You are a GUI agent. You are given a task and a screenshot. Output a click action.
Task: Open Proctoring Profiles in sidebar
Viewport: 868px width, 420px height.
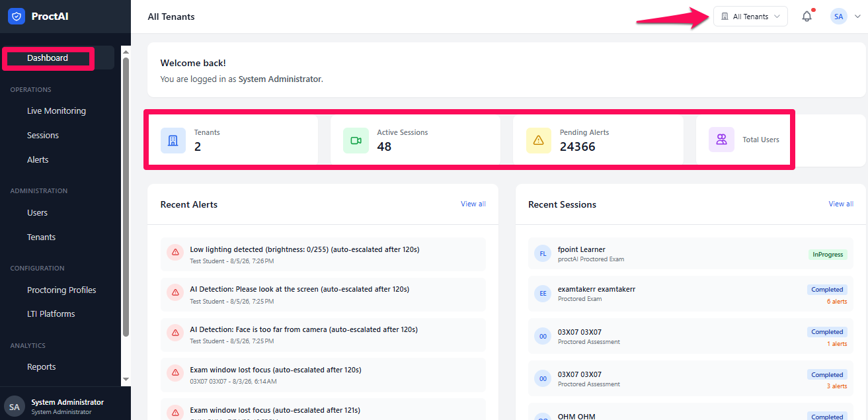tap(61, 290)
